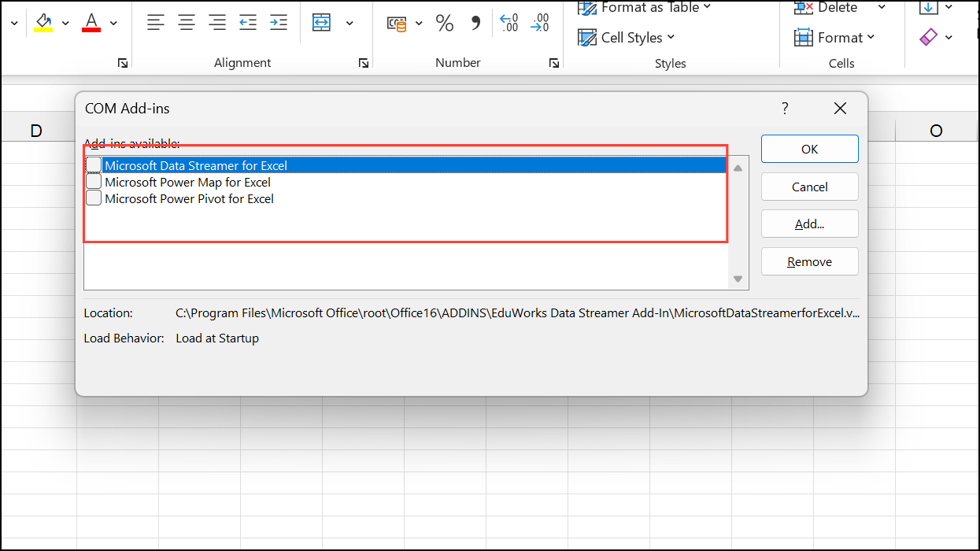The width and height of the screenshot is (980, 551).
Task: Click the Decrease Decimal icon
Action: 540,24
